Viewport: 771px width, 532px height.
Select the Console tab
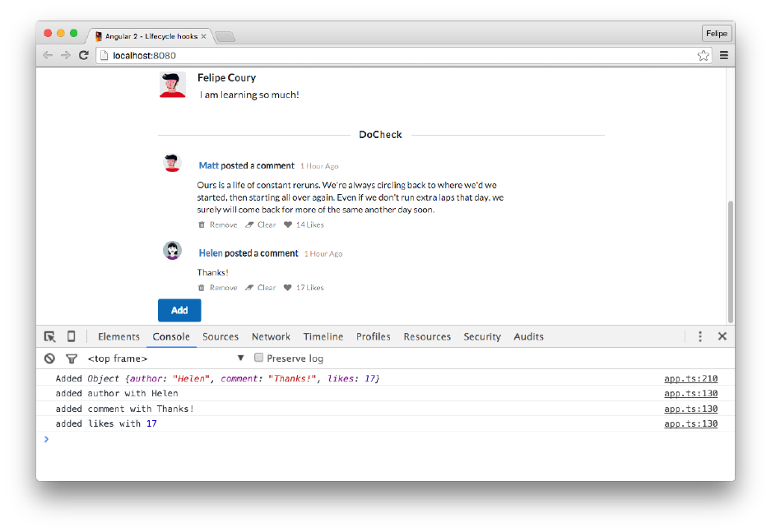(x=171, y=336)
